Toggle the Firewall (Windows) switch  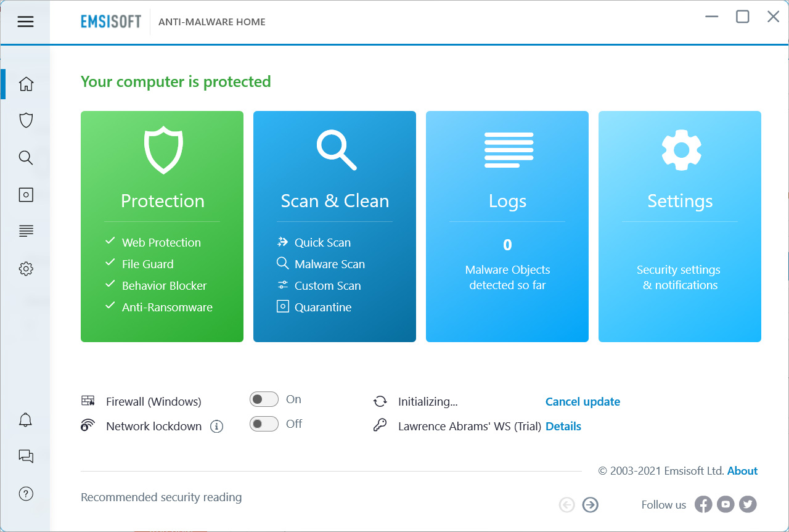264,399
